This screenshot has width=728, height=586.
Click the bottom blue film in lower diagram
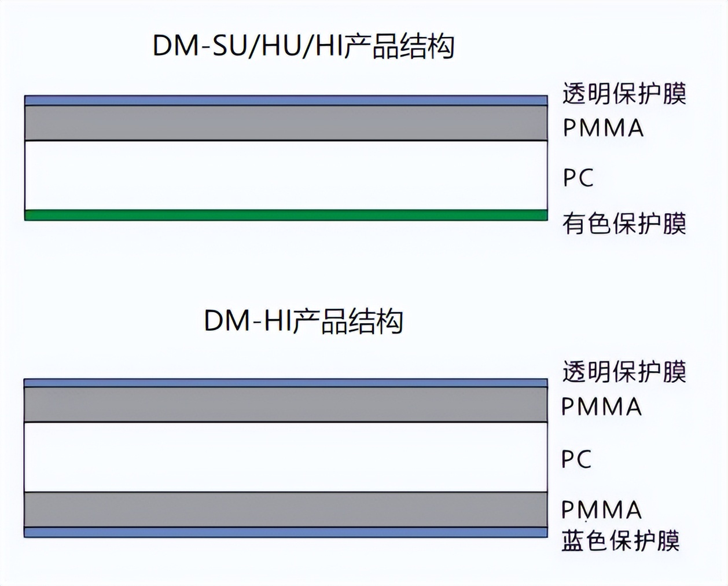coord(286,532)
